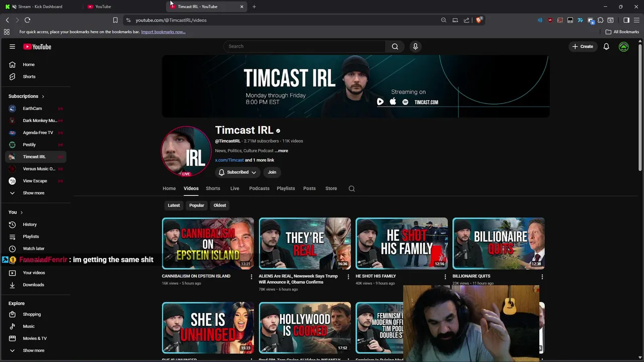Open Subscribed notification dropdown
Image resolution: width=644 pixels, height=362 pixels.
coord(237,172)
